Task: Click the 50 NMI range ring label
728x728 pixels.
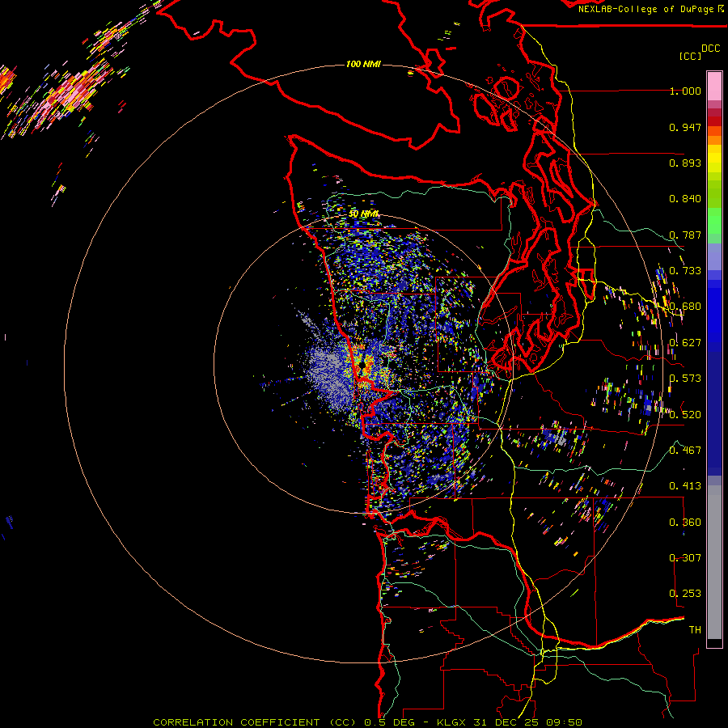Action: click(x=363, y=214)
